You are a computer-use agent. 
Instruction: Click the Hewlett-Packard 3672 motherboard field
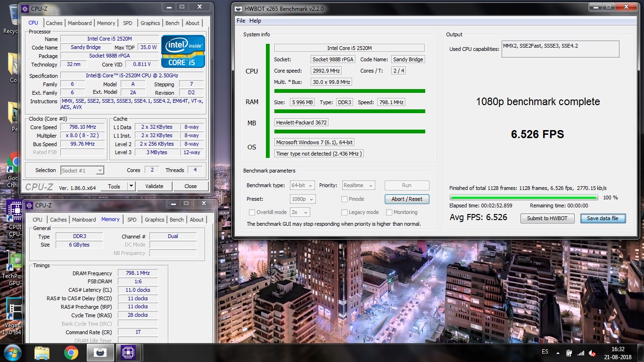(x=302, y=123)
